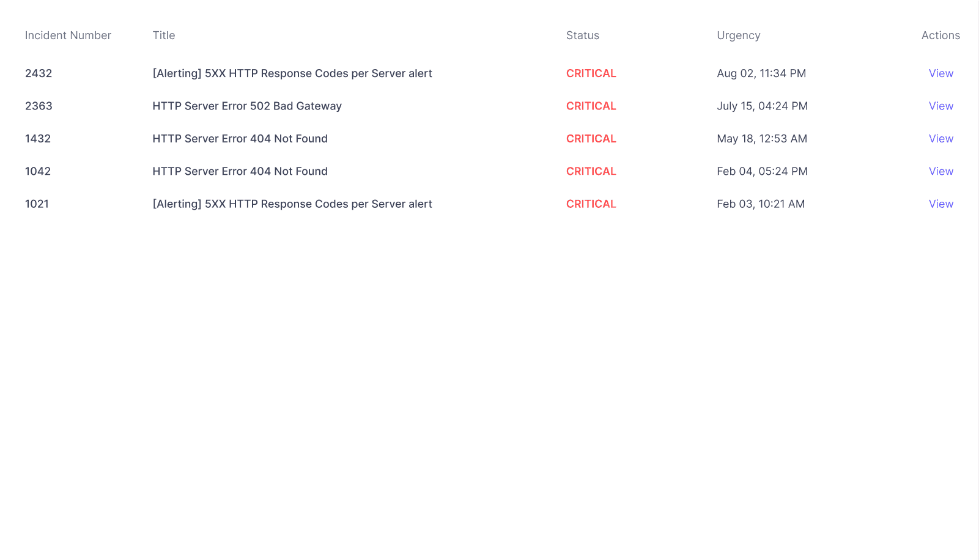Click the CRITICAL status of incident 2432
This screenshot has height=560, width=979.
[591, 73]
